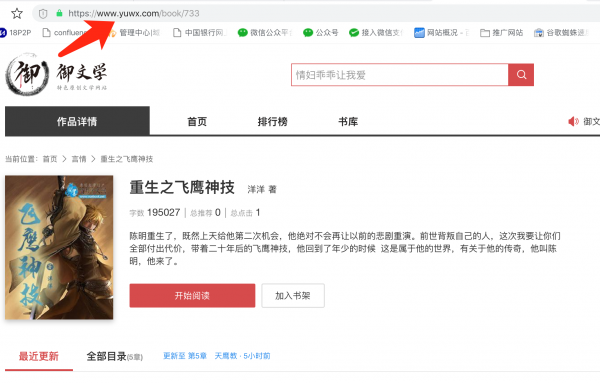Click 首页 in the breadcrumb
This screenshot has width=600, height=383.
coord(50,159)
